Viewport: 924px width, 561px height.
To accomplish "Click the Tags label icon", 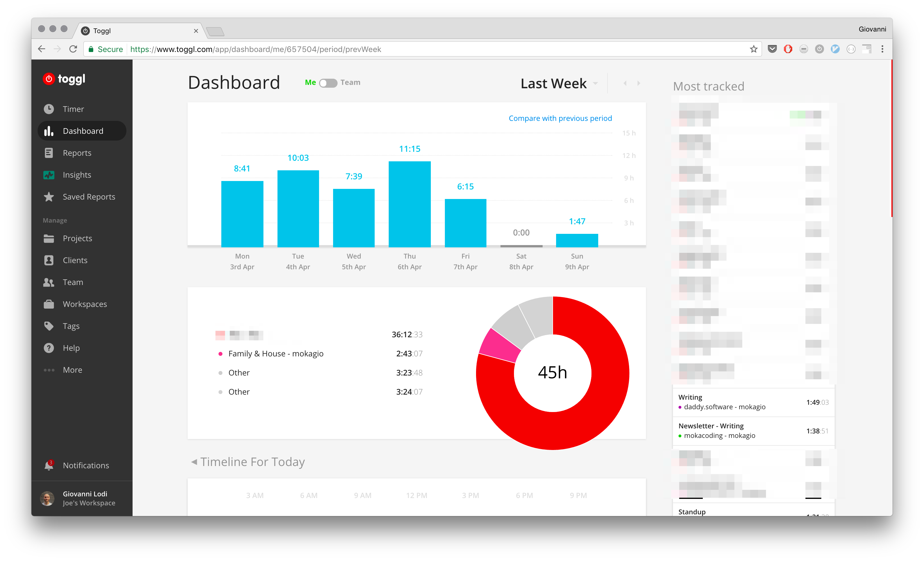I will tap(49, 326).
